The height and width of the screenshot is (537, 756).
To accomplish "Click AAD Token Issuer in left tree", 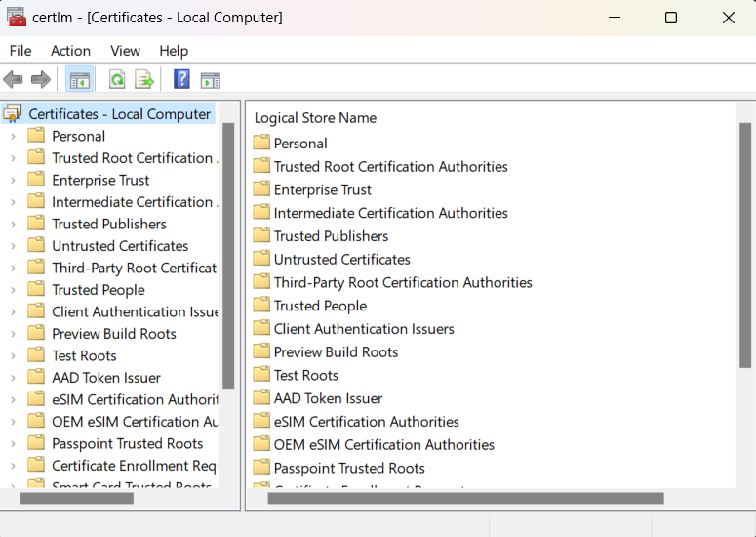I will [105, 378].
